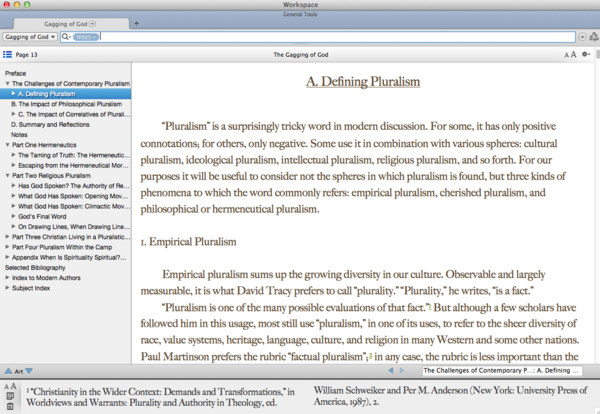Viewport: 600px width, 414px height.
Task: Expand Part Four Pluralism Within the Camp
Action: click(7, 247)
